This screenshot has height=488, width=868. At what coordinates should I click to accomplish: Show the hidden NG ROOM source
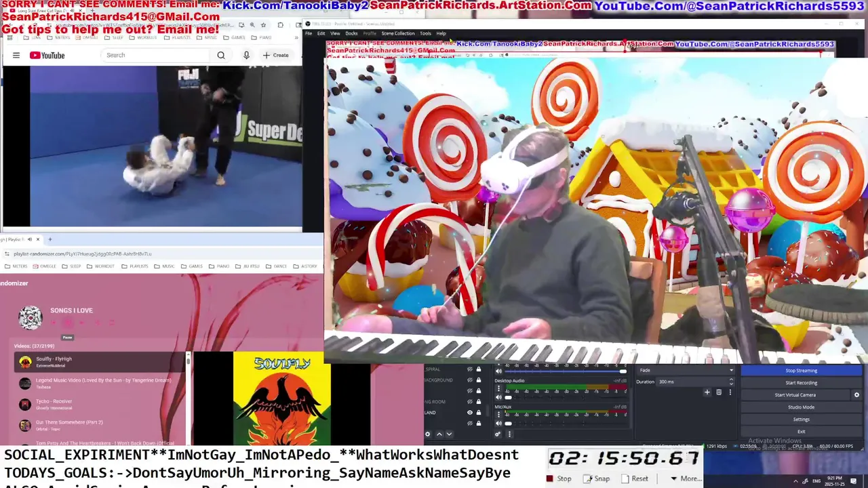pos(469,402)
